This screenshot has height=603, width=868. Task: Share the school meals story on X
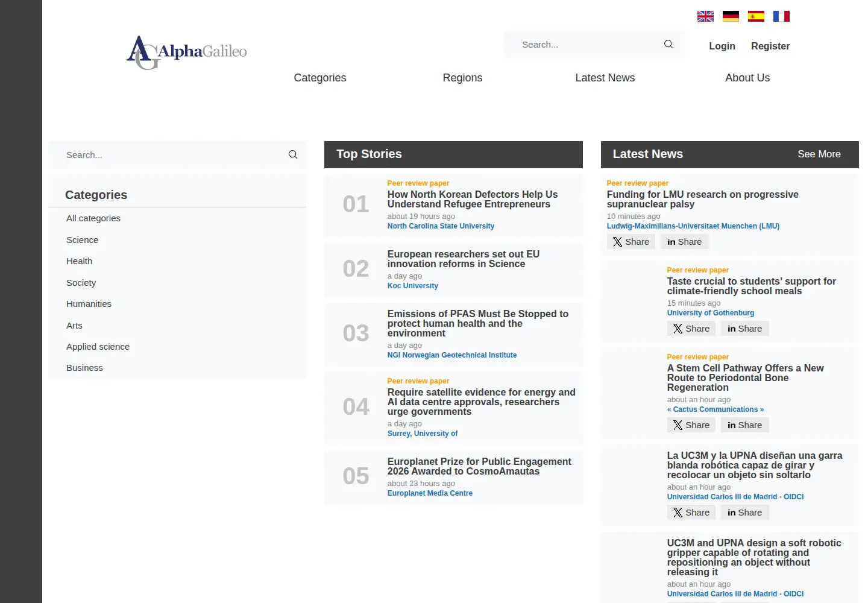691,329
